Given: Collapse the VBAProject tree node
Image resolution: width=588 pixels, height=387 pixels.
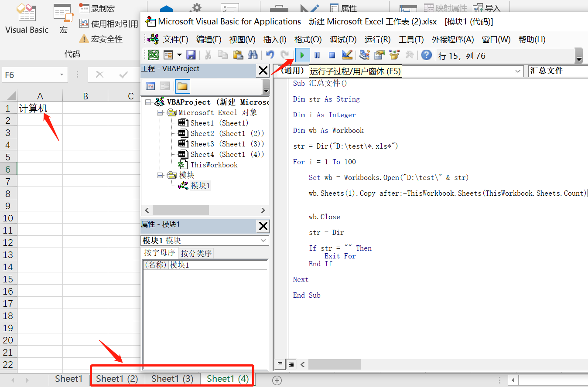Looking at the screenshot, I should [x=148, y=102].
